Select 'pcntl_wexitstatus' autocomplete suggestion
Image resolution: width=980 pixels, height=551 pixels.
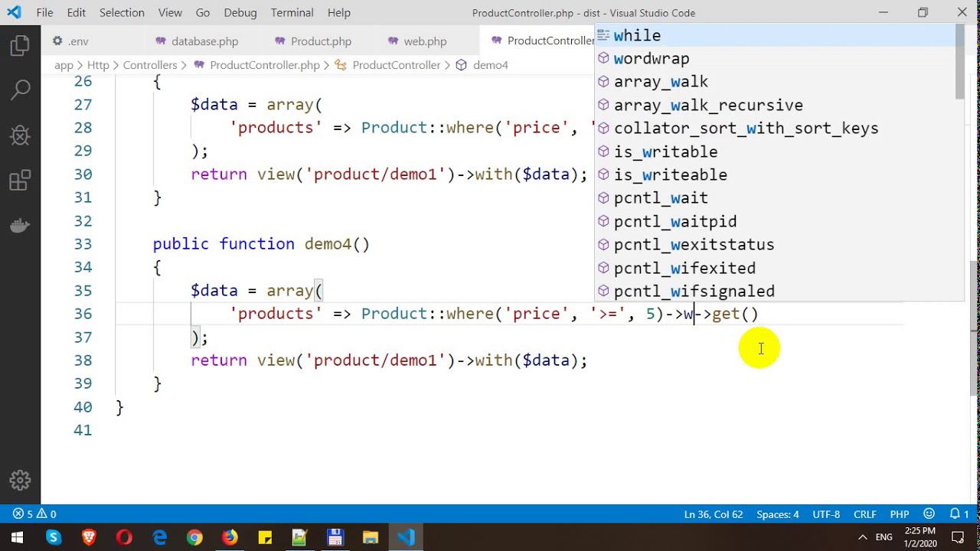click(775, 244)
